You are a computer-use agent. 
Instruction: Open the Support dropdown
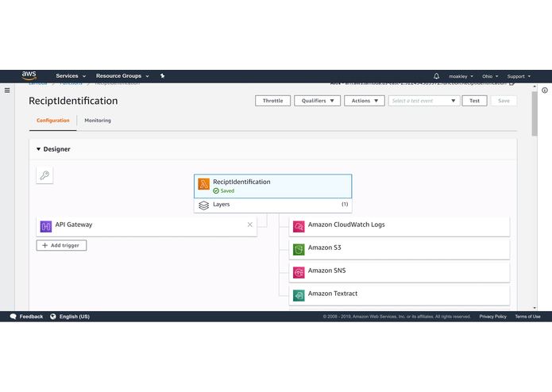pyautogui.click(x=519, y=76)
